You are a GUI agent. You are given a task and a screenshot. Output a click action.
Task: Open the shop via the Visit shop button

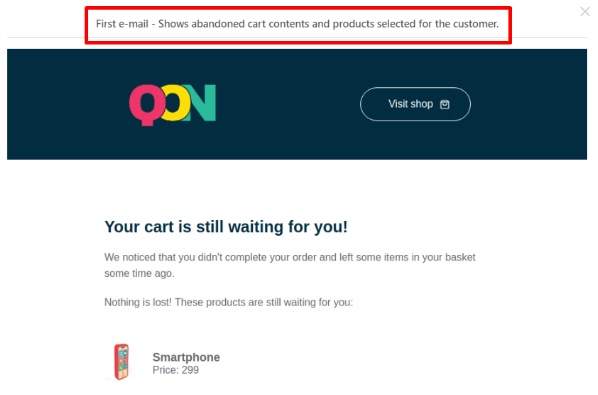[415, 104]
